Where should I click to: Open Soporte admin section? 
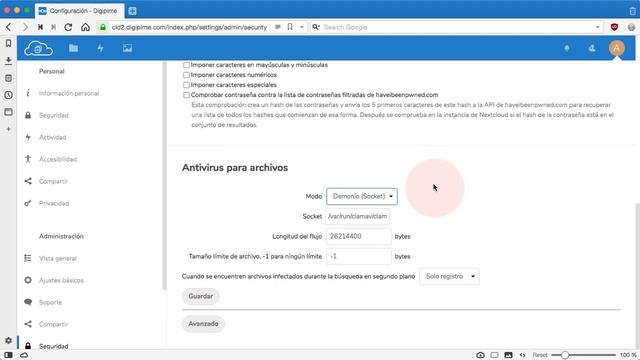tap(50, 302)
